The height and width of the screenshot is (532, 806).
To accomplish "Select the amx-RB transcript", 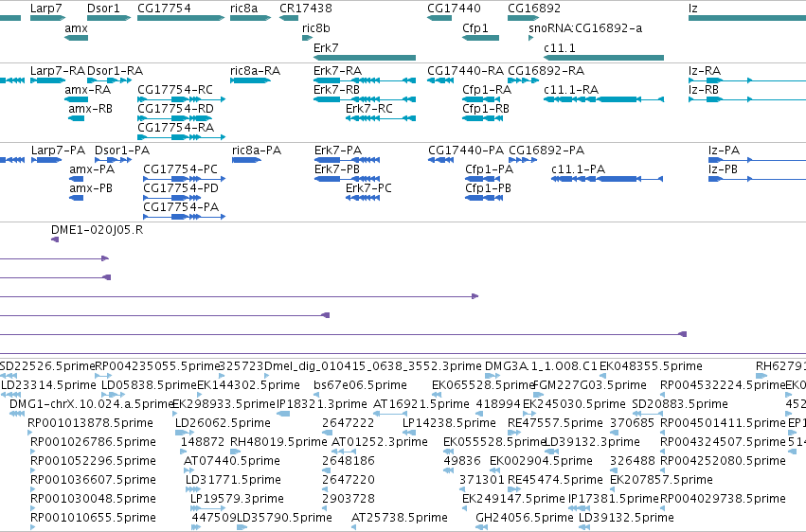I will pyautogui.click(x=76, y=118).
